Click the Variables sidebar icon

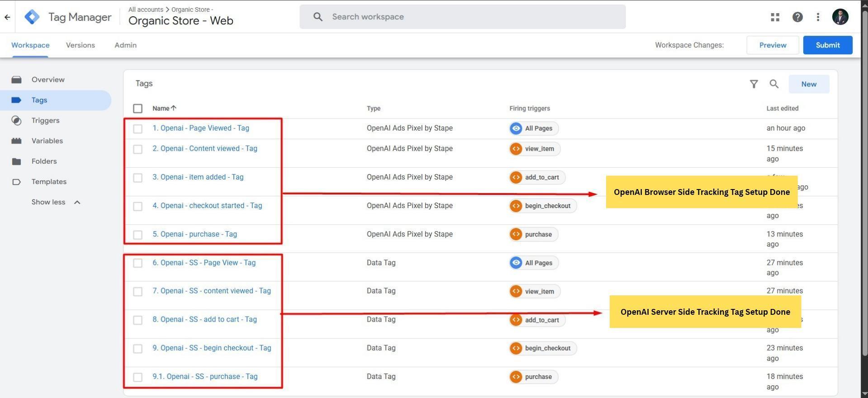[x=17, y=141]
